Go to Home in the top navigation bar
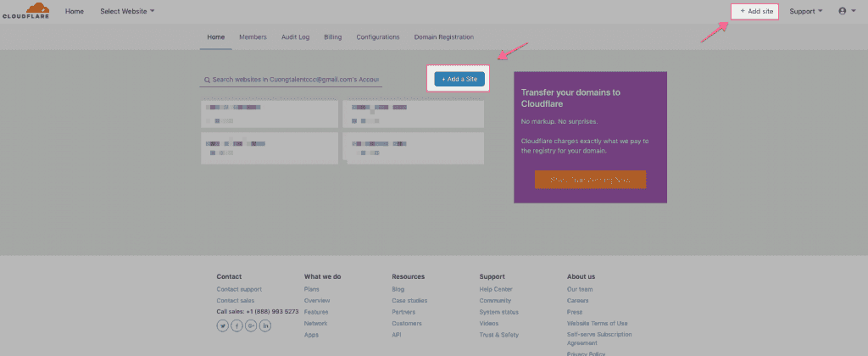This screenshot has width=868, height=356. [x=75, y=11]
